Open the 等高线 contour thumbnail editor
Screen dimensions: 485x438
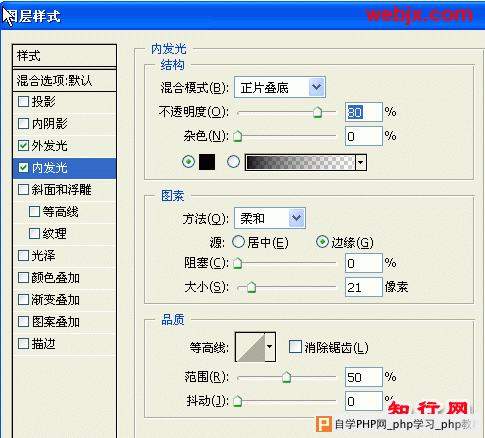(x=250, y=347)
